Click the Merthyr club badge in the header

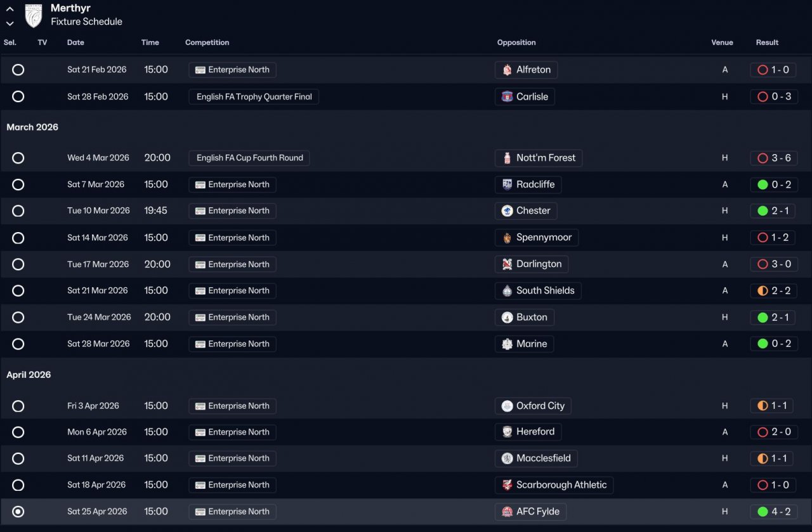pos(34,15)
